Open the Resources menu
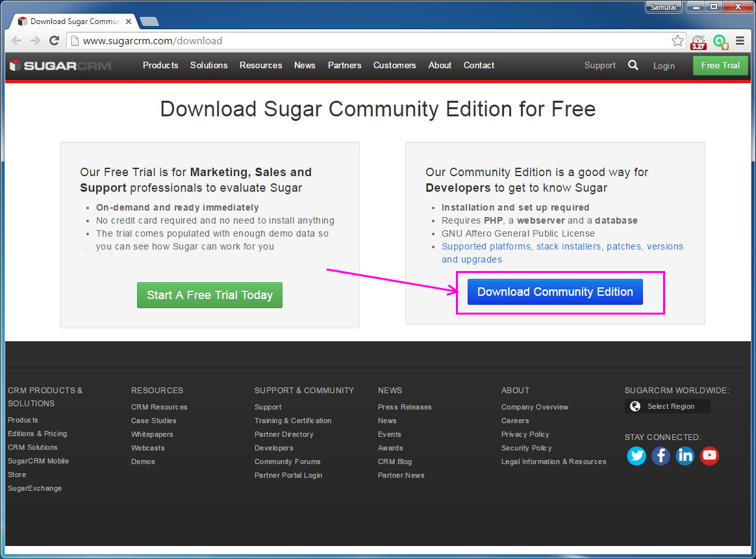Image resolution: width=756 pixels, height=559 pixels. (261, 65)
